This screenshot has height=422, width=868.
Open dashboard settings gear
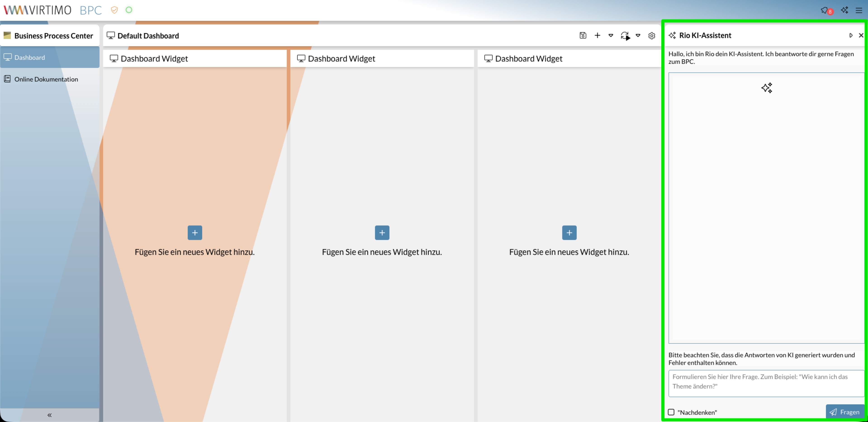coord(652,36)
